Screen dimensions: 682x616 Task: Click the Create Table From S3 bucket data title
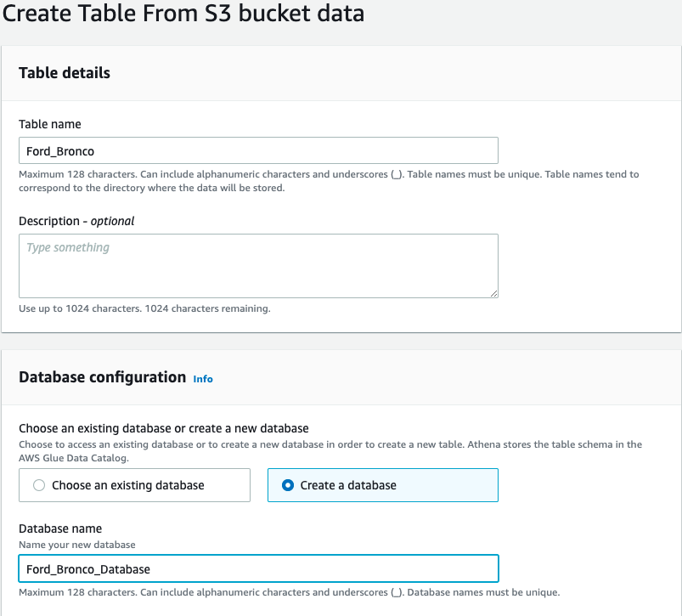[x=183, y=14]
